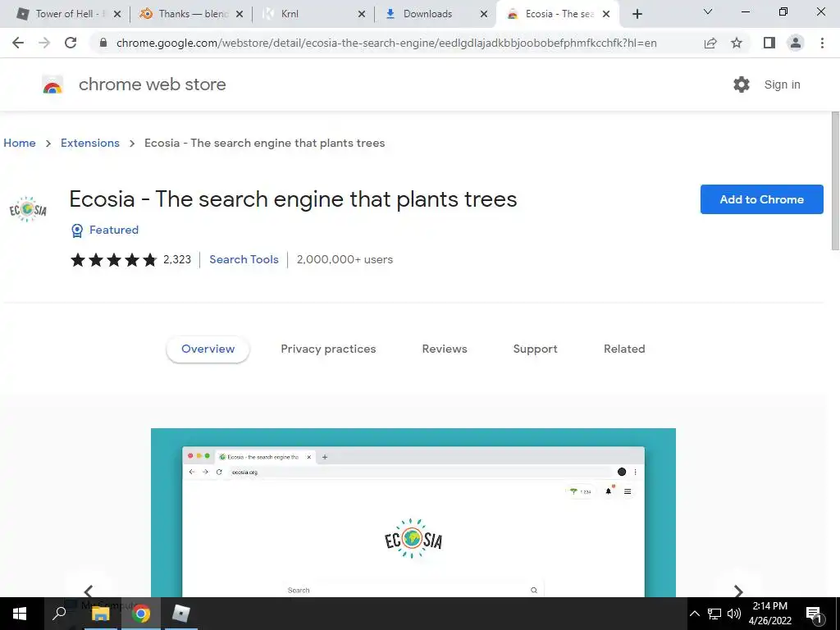840x630 pixels.
Task: Open the Reviews tab
Action: coord(445,349)
